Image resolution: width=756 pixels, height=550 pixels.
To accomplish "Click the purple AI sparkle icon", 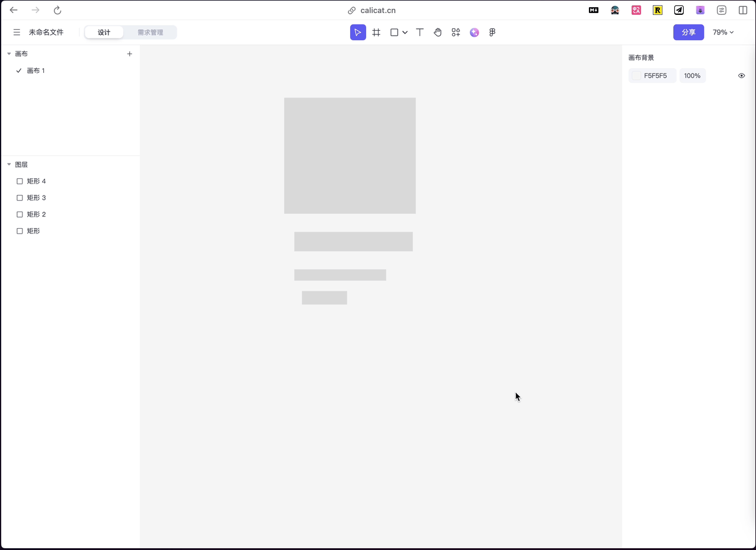I will click(474, 32).
